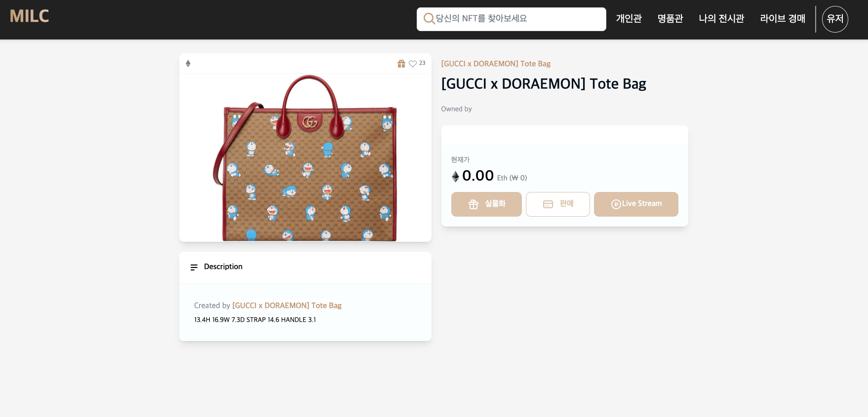The height and width of the screenshot is (417, 868).
Task: Open the 명품관 menu
Action: click(x=670, y=19)
